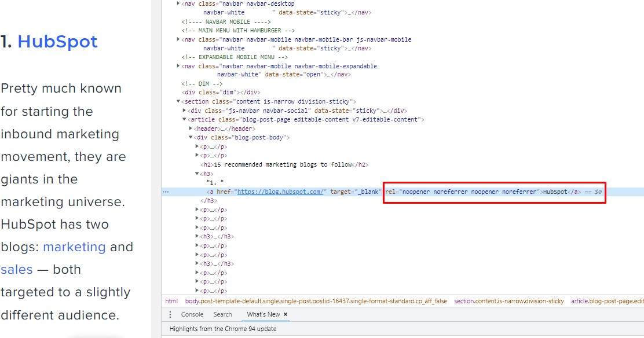
Task: Select the closing </h3> tag row
Action: (x=208, y=200)
